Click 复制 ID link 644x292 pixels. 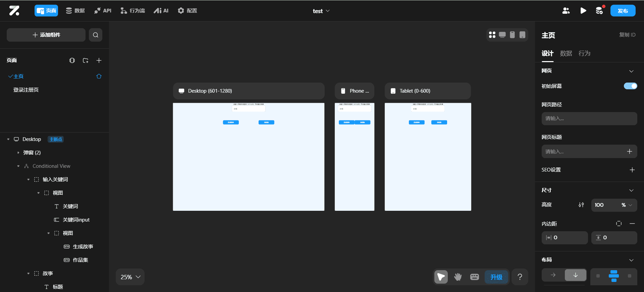pyautogui.click(x=627, y=35)
